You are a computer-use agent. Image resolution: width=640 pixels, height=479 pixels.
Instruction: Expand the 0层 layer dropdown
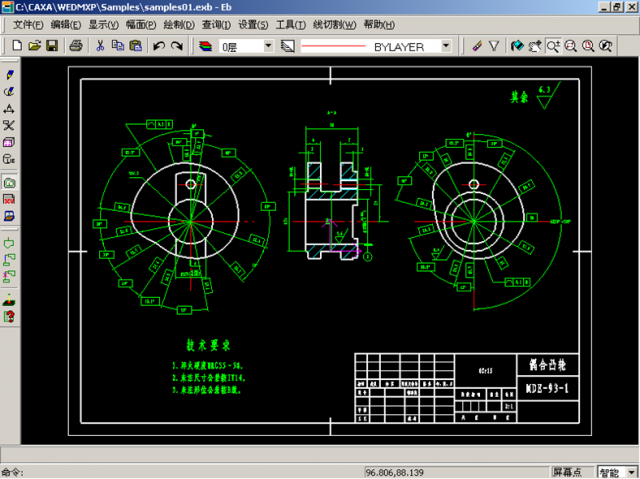coord(267,46)
